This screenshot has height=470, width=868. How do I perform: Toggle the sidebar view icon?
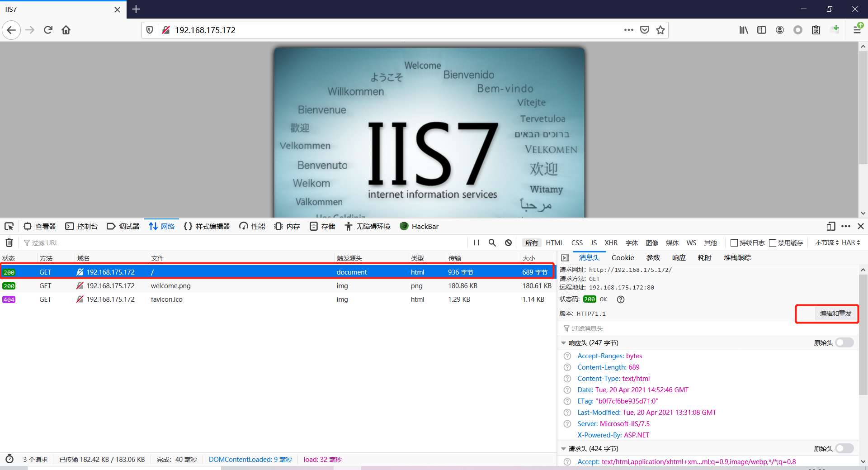pyautogui.click(x=762, y=30)
